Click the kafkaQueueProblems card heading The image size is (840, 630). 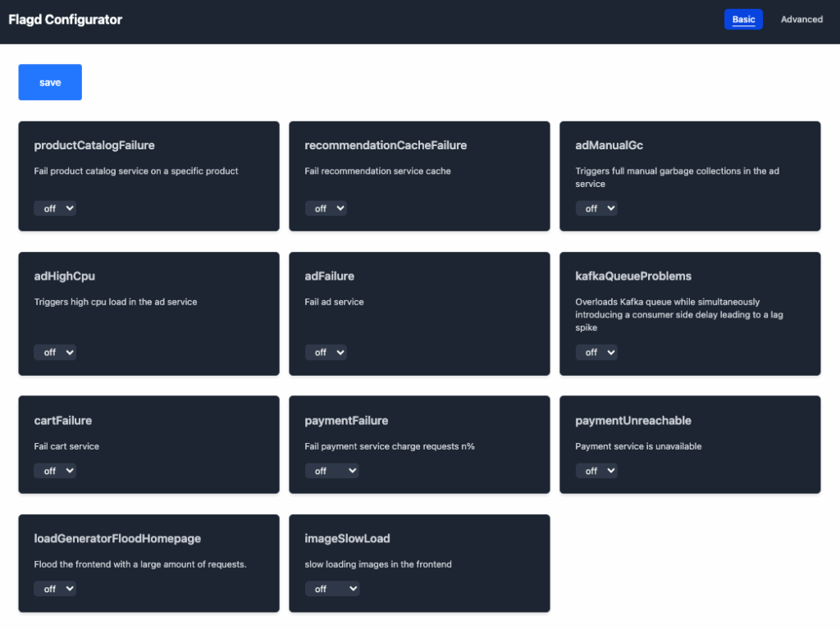tap(633, 276)
